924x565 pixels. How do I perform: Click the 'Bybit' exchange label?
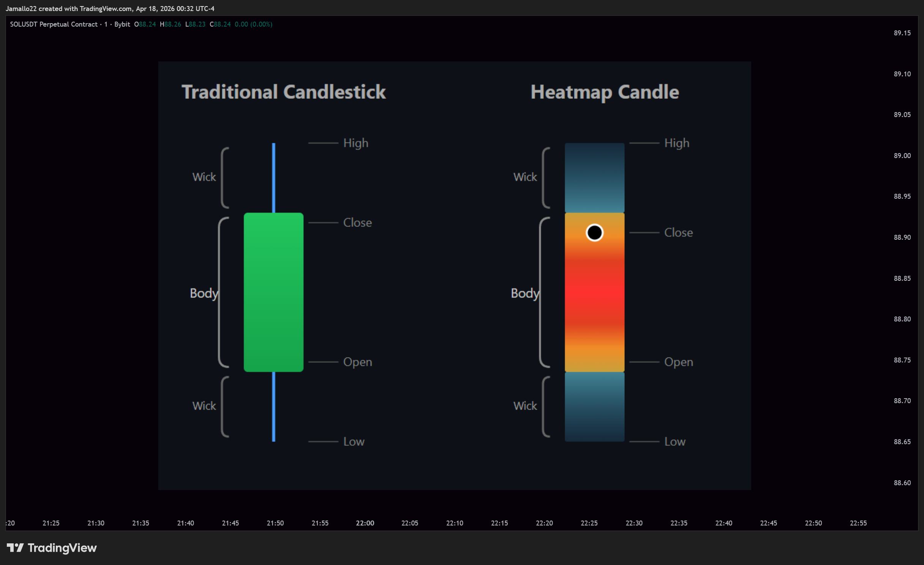tap(122, 24)
